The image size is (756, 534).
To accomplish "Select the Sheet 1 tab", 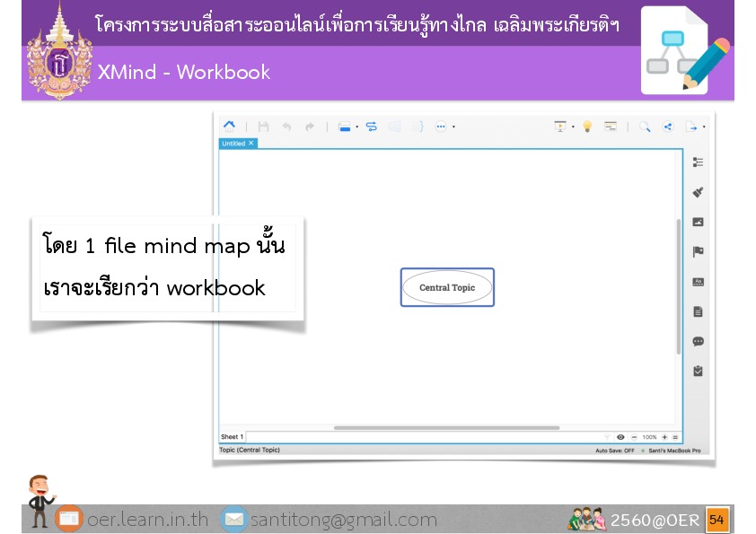I will coord(232,437).
